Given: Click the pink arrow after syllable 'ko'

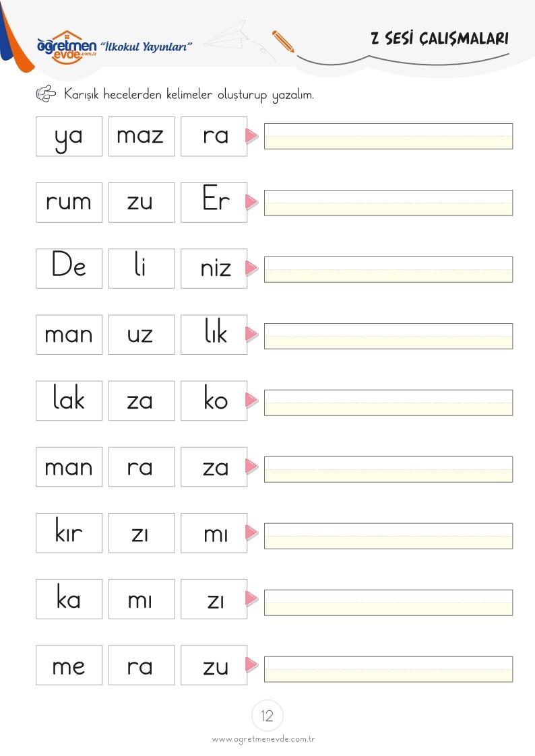Looking at the screenshot, I should click(x=252, y=400).
